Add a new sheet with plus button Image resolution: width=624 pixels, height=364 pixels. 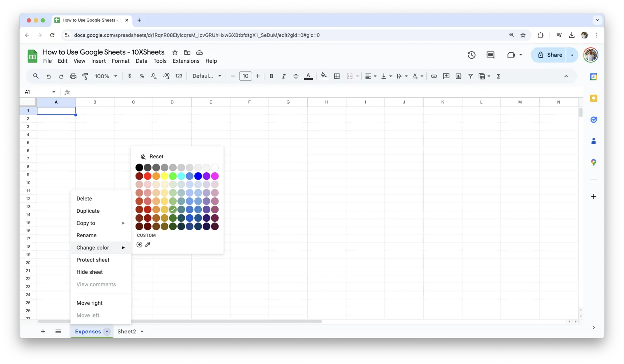pos(43,332)
